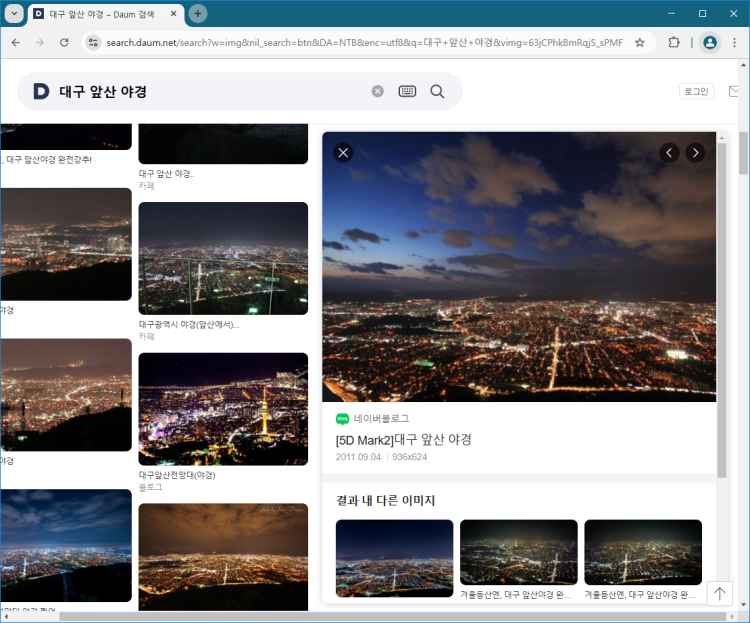
Task: Go forward in browser history
Action: [x=40, y=43]
